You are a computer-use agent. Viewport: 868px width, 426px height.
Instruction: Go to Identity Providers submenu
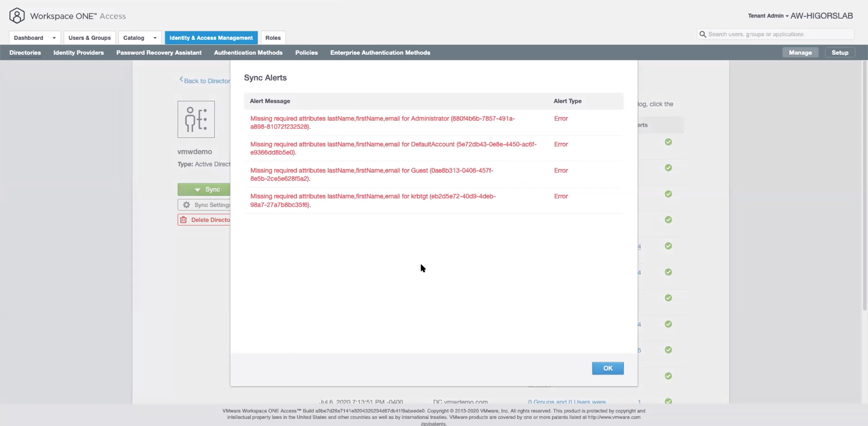point(78,52)
